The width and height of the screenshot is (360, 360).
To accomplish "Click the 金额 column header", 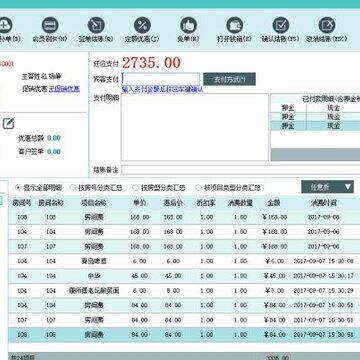I will (x=274, y=203).
